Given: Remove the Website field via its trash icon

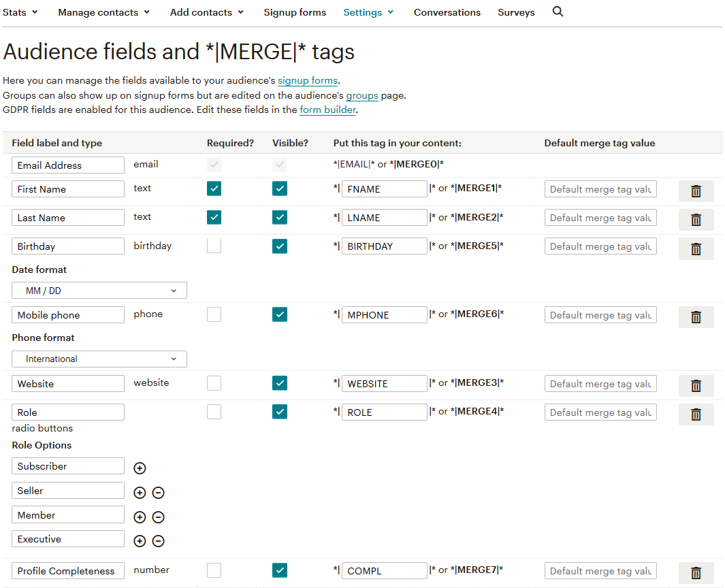Looking at the screenshot, I should [696, 385].
